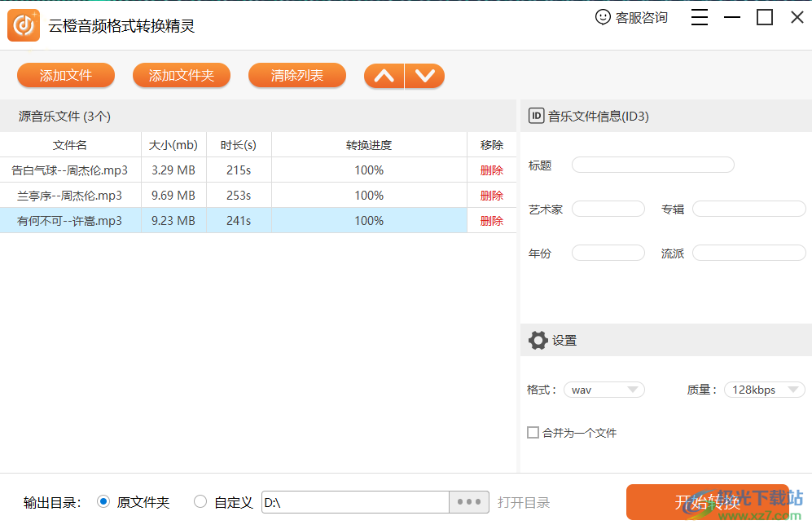Viewport: 812px width, 529px height.
Task: Delete the 告白气球--周杰伦.mp3 row
Action: (x=491, y=170)
